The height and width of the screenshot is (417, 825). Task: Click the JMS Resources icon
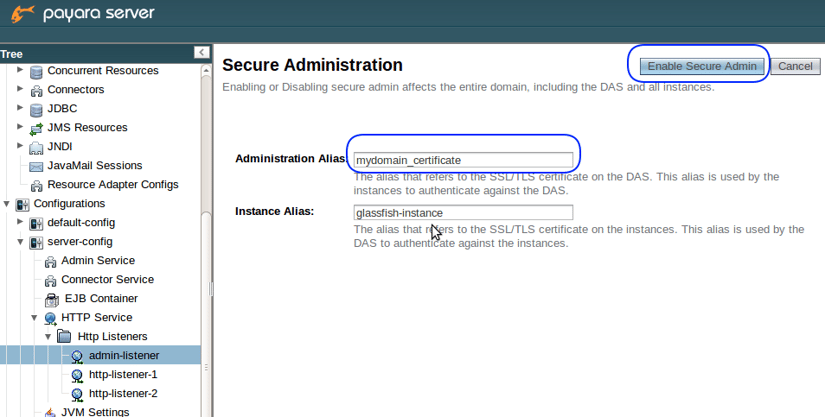pos(36,128)
